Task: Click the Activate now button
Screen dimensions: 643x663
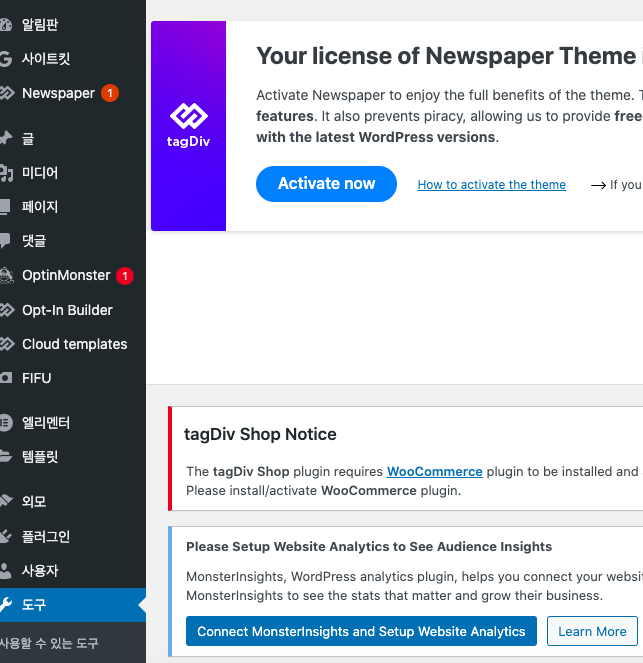Action: click(326, 184)
